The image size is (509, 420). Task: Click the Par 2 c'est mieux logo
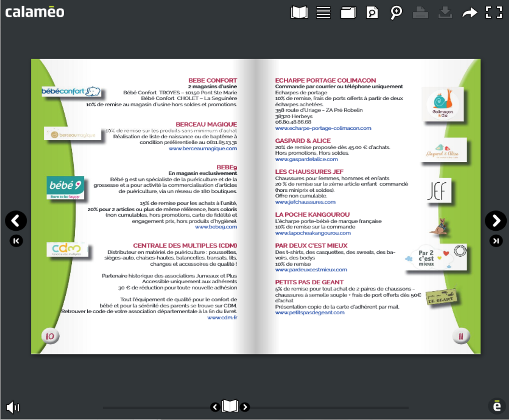[435, 257]
